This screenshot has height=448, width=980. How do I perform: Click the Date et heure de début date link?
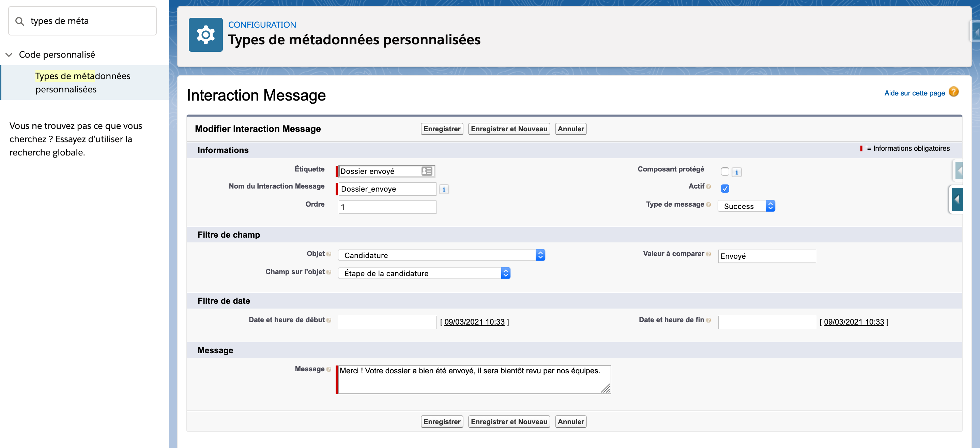click(474, 322)
